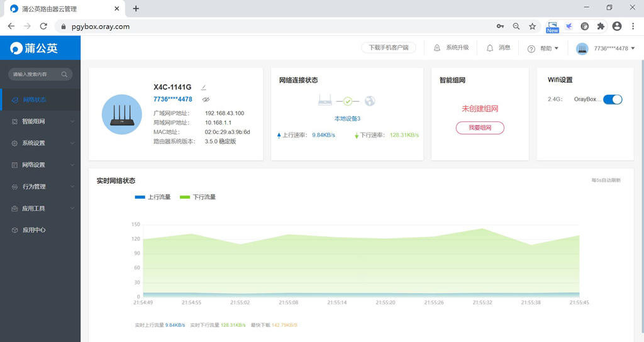Open 消息 notifications bell
The image size is (644, 342).
click(490, 48)
